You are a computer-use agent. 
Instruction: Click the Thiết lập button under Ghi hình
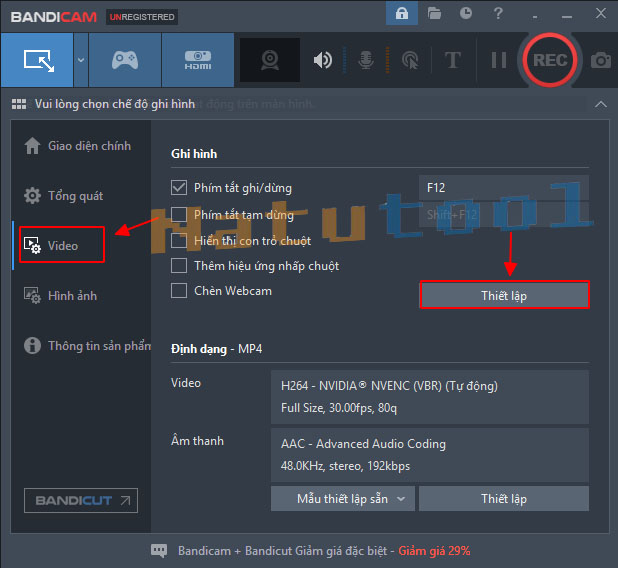pyautogui.click(x=504, y=295)
